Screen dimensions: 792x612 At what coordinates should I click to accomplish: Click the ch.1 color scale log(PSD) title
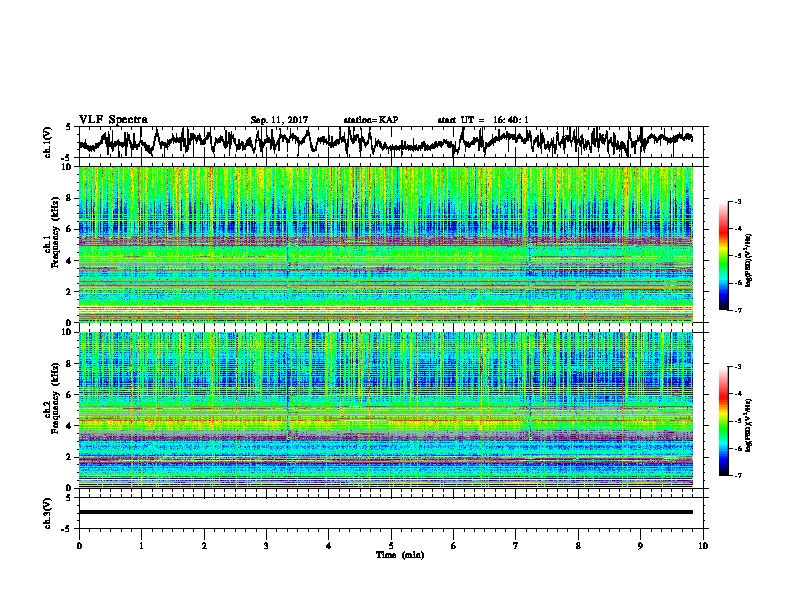pyautogui.click(x=749, y=261)
